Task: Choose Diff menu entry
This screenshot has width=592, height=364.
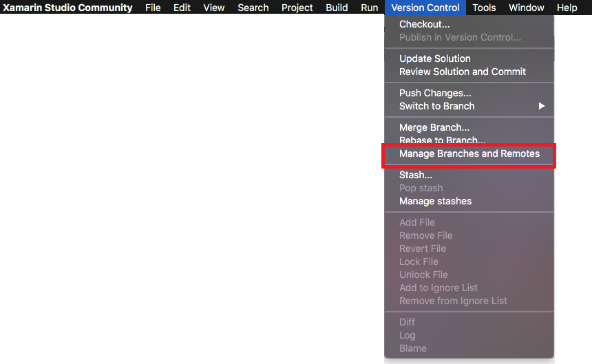Action: (x=469, y=322)
